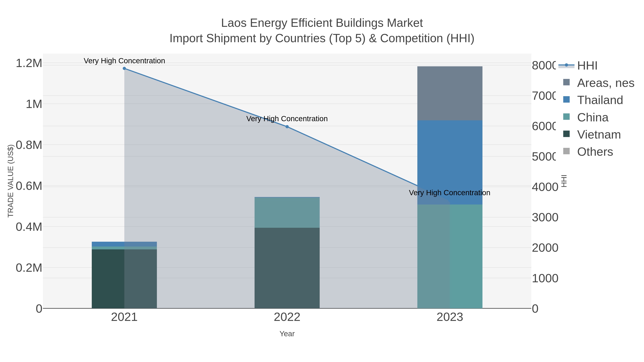Click the 1M y-axis tick label
Screen dimensions: 644x362
point(34,104)
